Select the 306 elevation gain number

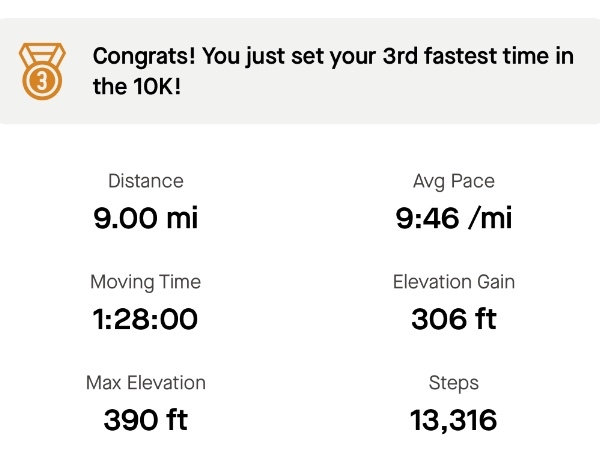[x=439, y=319]
